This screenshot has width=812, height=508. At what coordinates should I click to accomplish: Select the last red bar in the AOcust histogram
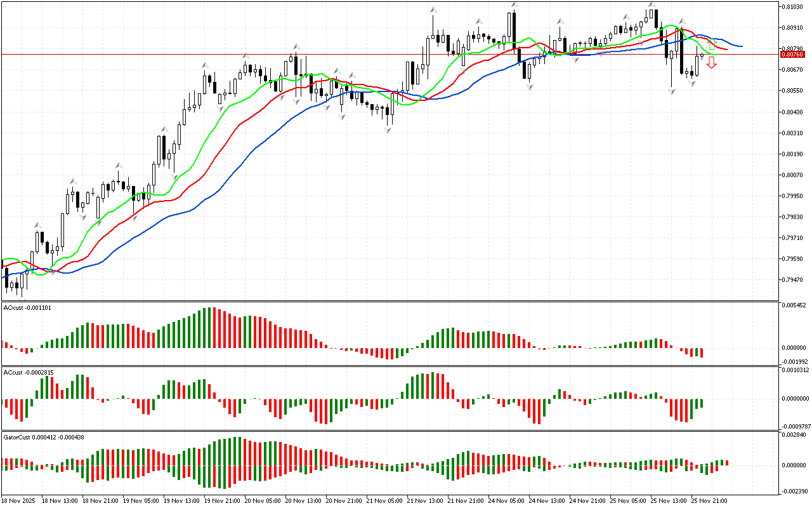702,352
